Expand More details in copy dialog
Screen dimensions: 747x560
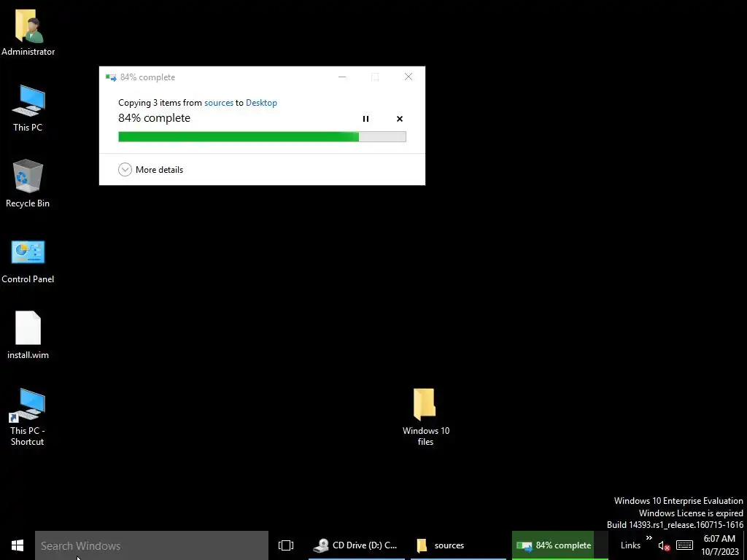coord(150,169)
